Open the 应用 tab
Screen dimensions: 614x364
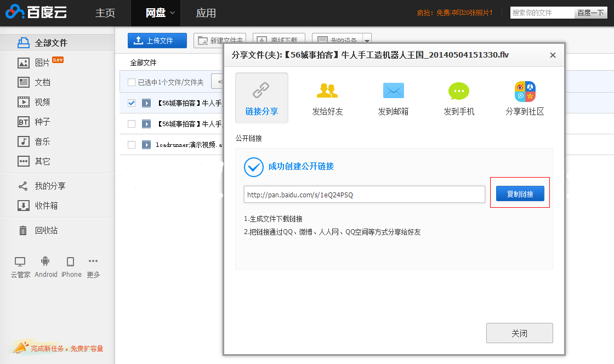click(206, 13)
